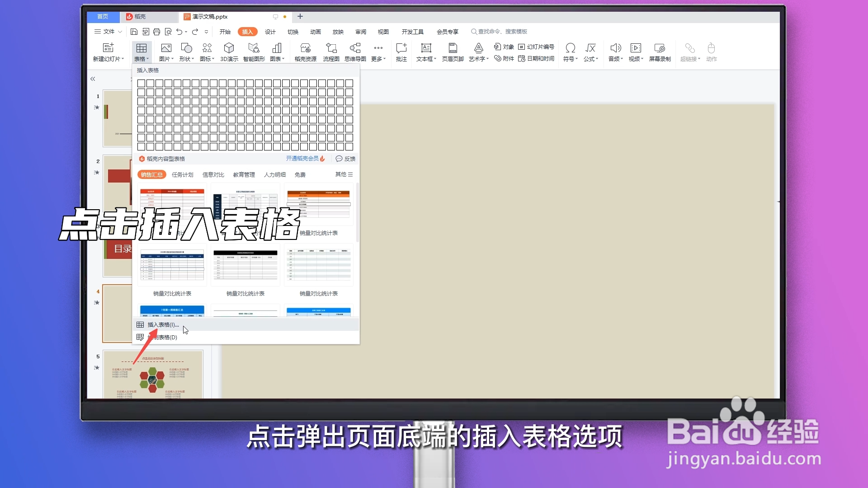This screenshot has width=868, height=488.
Task: Expand the 新建幻灯片 dropdown arrow
Action: pos(123,59)
